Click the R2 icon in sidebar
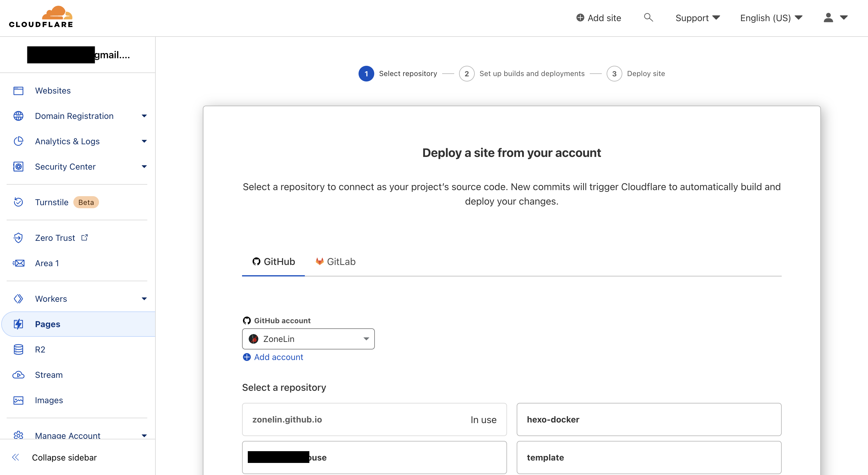868x475 pixels. click(19, 349)
